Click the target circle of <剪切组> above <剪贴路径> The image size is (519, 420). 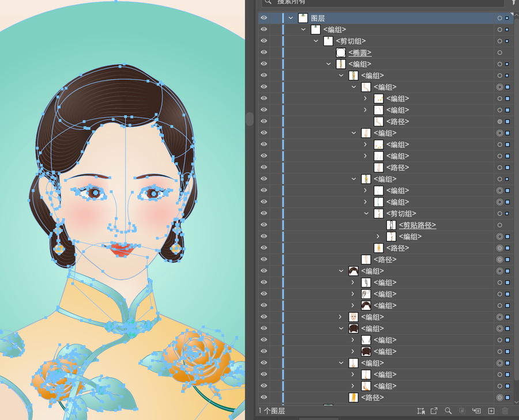point(500,214)
